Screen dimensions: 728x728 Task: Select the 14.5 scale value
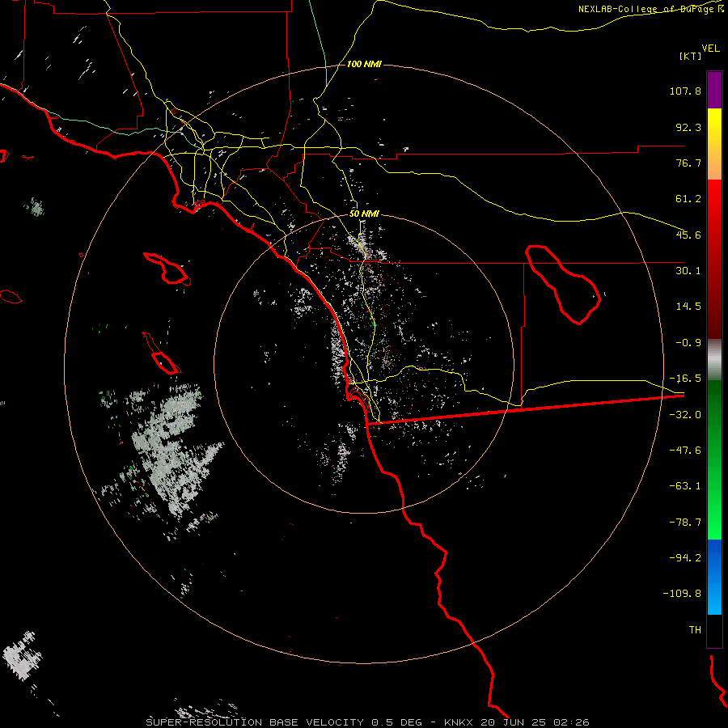(x=688, y=307)
